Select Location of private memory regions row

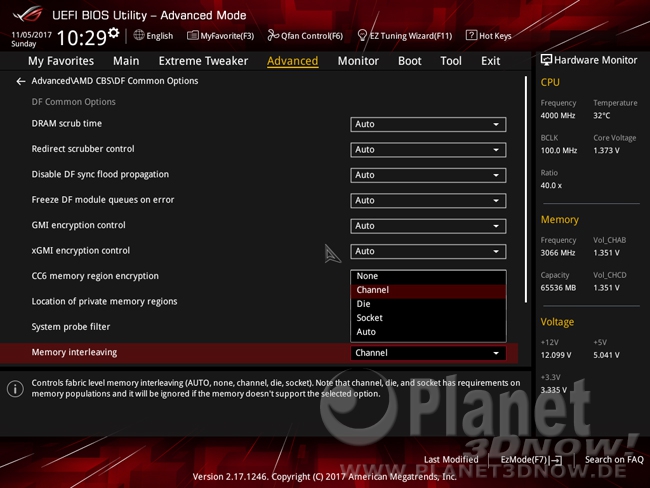[x=104, y=301]
